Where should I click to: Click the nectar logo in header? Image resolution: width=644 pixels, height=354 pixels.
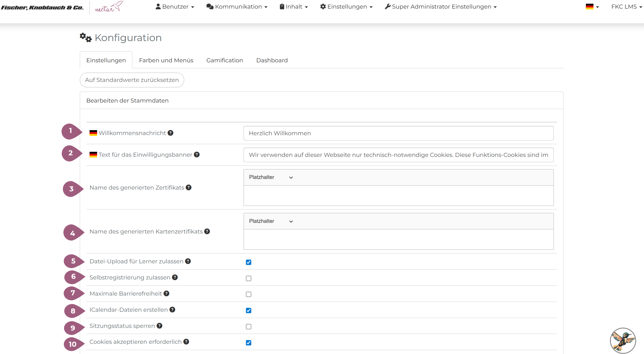click(109, 7)
